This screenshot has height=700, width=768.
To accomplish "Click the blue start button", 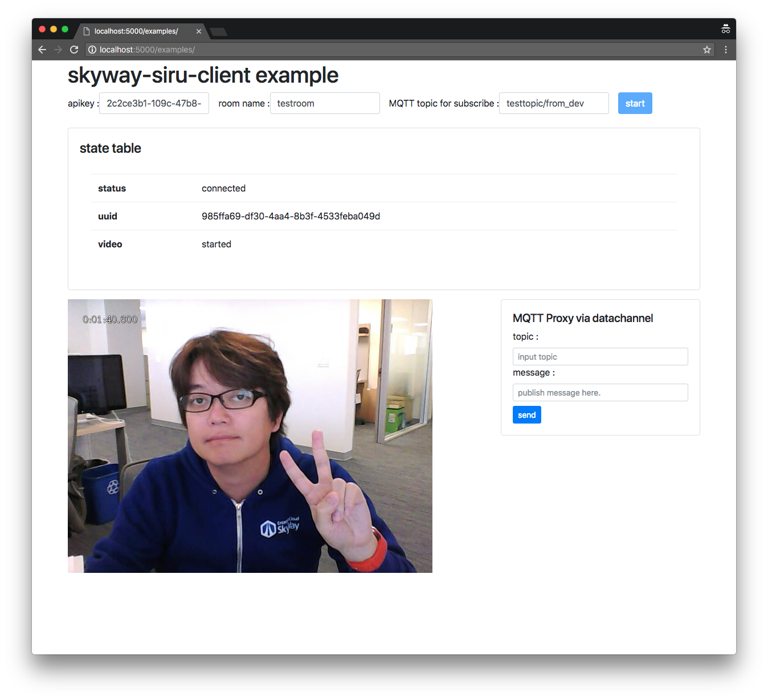I will tap(635, 103).
